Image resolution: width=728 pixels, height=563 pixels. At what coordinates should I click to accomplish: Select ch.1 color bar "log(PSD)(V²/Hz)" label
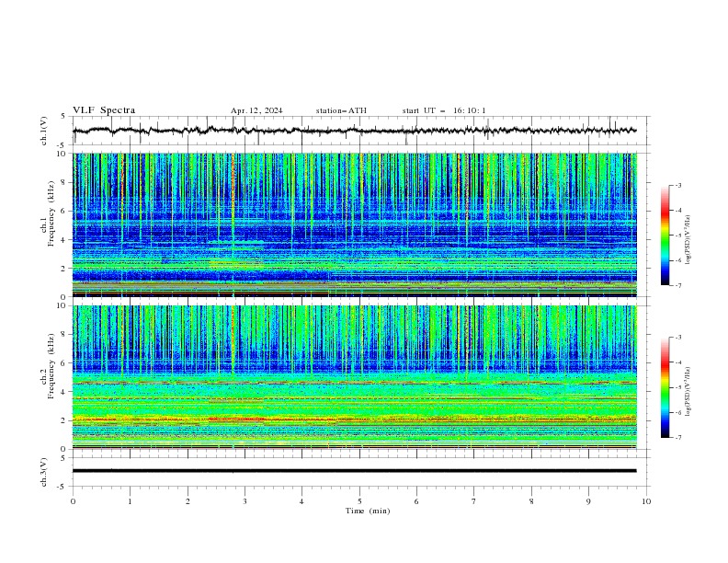click(x=688, y=239)
